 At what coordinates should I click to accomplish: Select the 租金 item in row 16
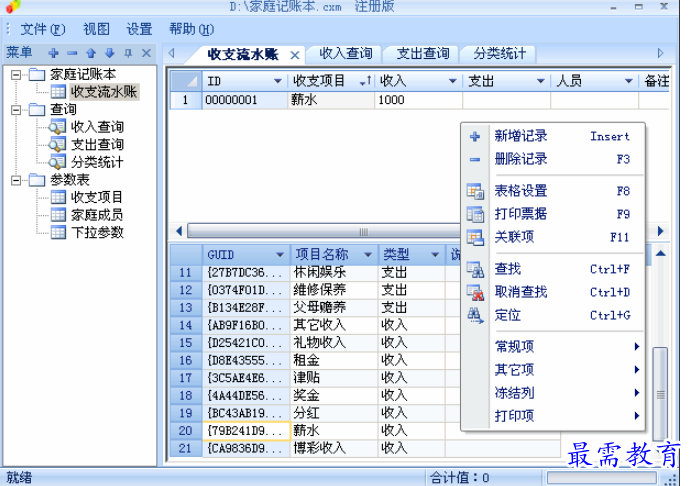tap(334, 360)
